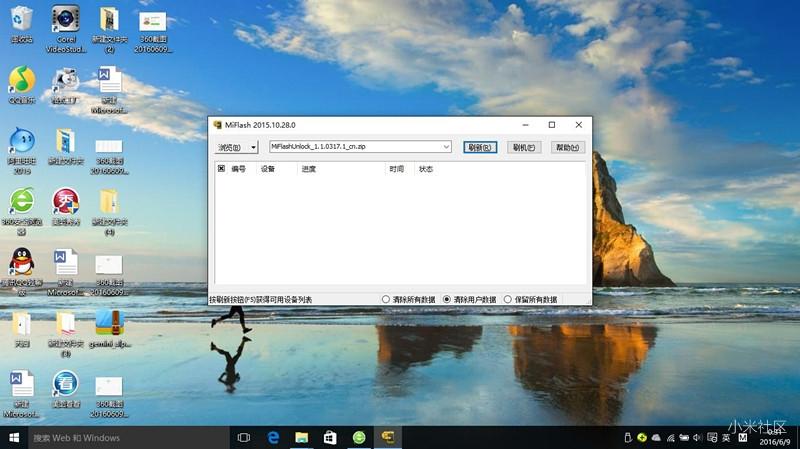Viewport: 800px width, 449px height.
Task: Open the QQ penguin desktop icon
Action: 21,264
